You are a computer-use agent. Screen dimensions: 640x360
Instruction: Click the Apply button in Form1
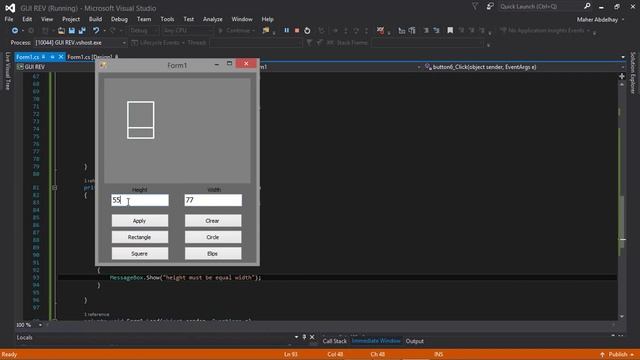(x=140, y=221)
